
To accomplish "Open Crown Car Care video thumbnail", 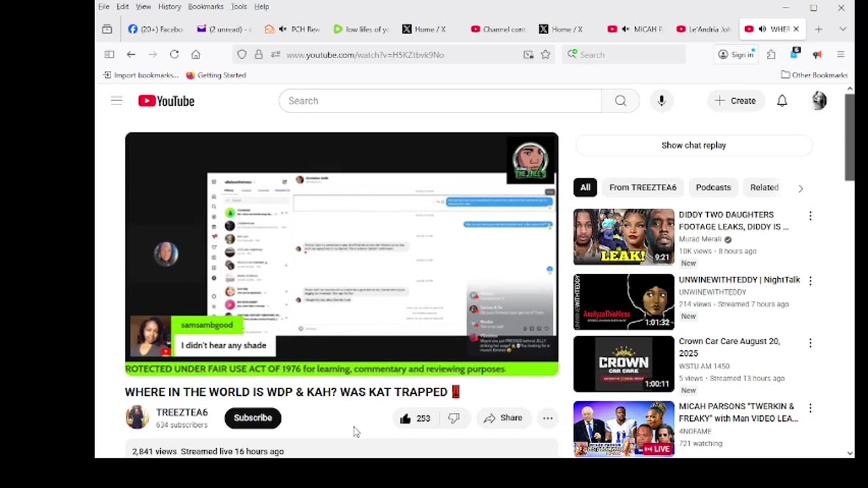I will [624, 364].
